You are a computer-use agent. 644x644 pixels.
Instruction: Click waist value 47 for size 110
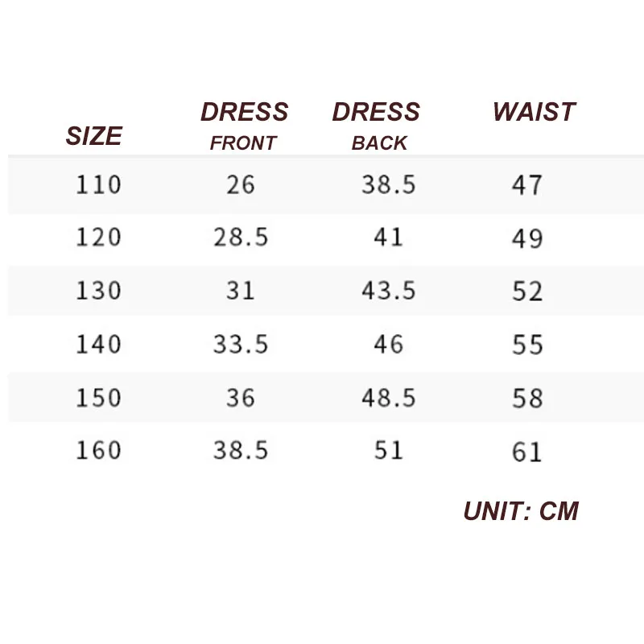[527, 186]
